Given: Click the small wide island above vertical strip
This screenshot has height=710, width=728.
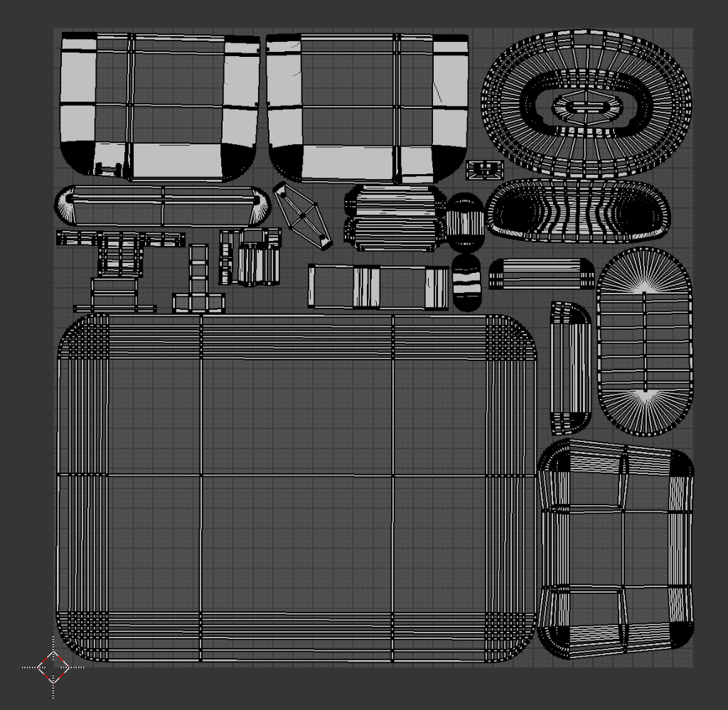Looking at the screenshot, I should [x=542, y=274].
